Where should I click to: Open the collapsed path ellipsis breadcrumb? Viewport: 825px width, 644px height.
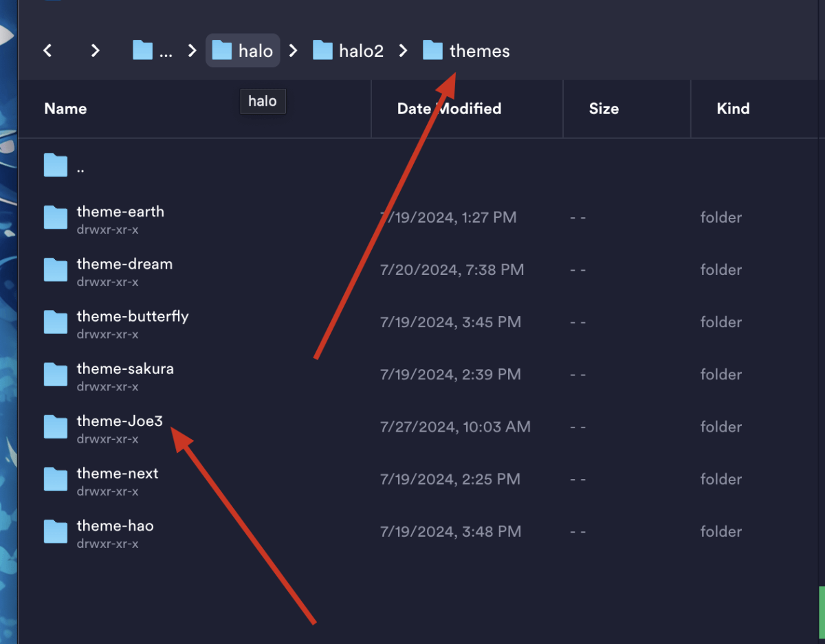point(153,51)
